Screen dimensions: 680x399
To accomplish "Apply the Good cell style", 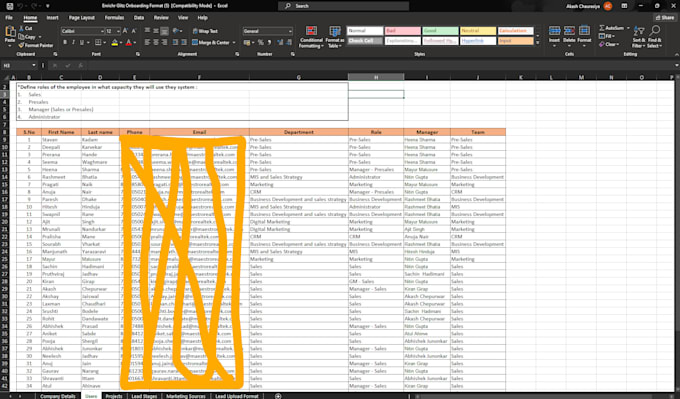I will (x=440, y=31).
